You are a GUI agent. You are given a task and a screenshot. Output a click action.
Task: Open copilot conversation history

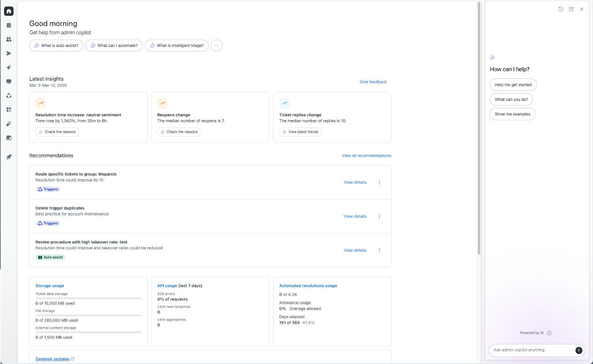point(561,9)
